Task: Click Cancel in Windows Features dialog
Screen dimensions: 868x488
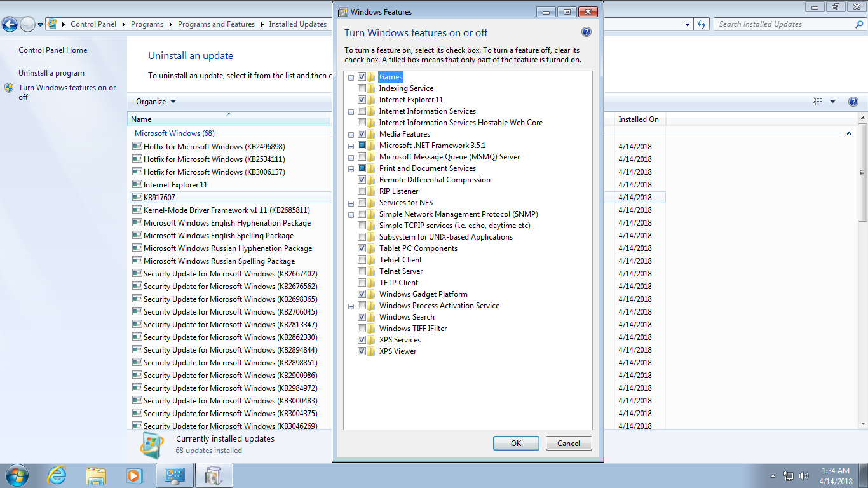Action: click(x=569, y=444)
